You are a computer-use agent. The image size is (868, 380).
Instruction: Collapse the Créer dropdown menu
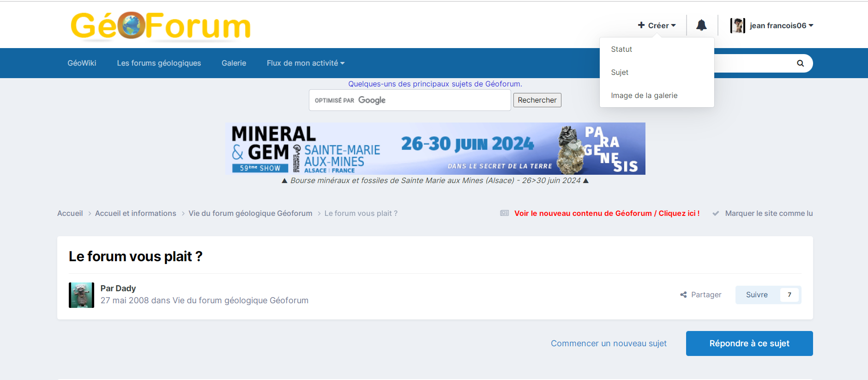click(x=657, y=25)
